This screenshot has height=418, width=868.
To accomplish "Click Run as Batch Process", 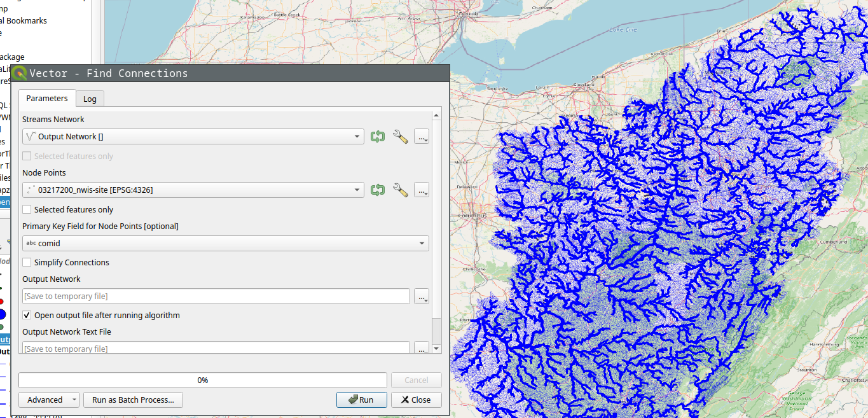I will (x=133, y=400).
